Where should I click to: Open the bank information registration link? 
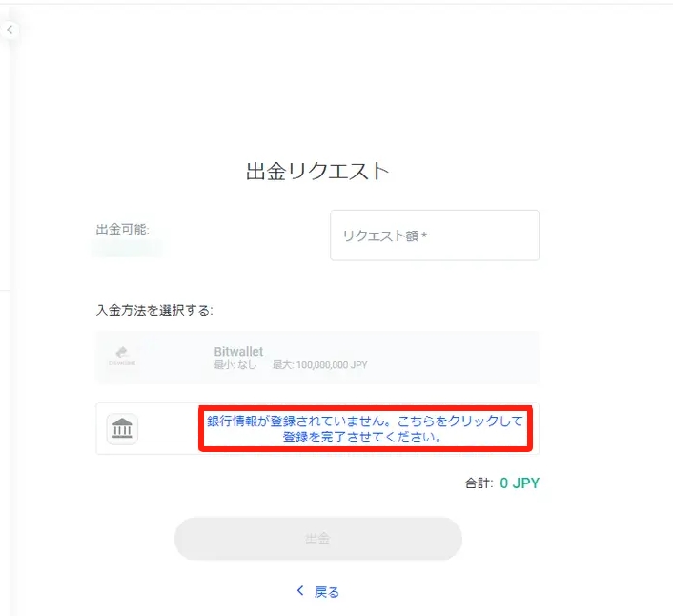tap(364, 429)
